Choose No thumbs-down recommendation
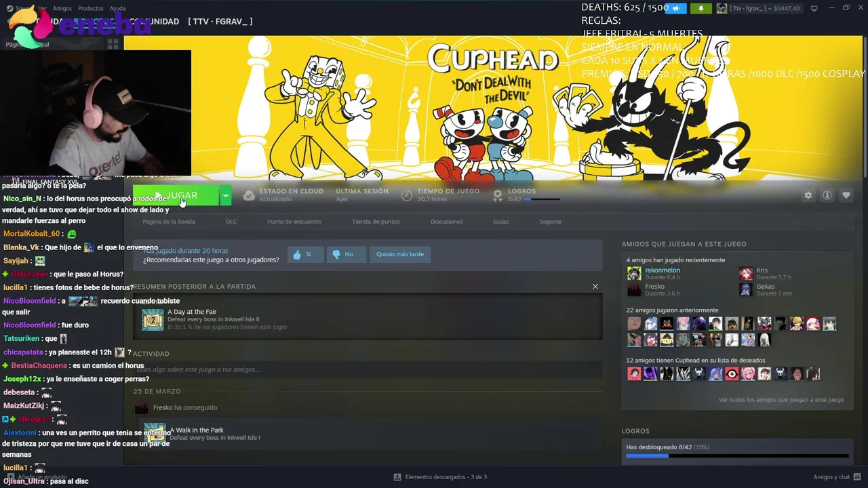 [347, 254]
